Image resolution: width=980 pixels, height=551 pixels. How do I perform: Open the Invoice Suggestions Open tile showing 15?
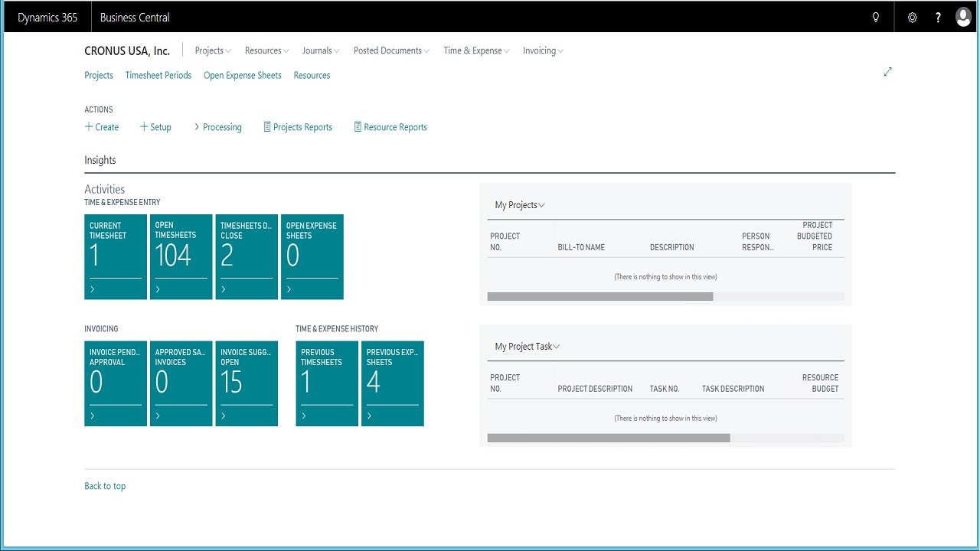tap(247, 383)
